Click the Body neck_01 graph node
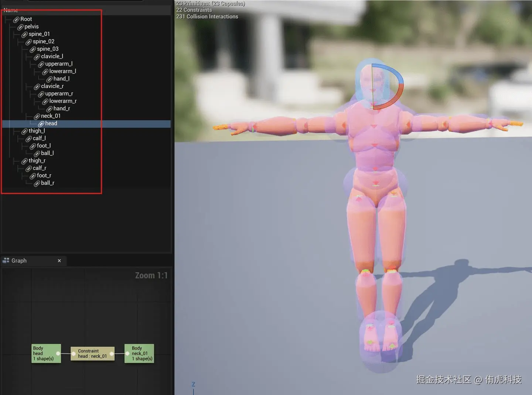This screenshot has width=532, height=395. point(139,354)
